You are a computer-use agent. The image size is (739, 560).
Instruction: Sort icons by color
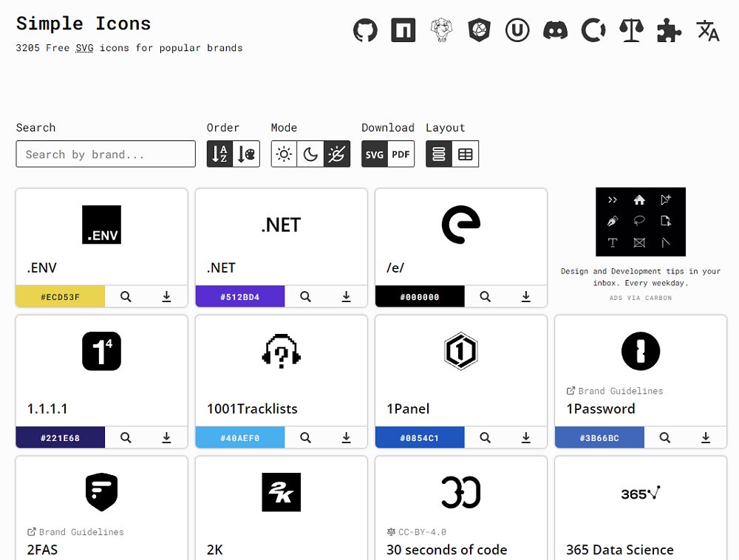pyautogui.click(x=247, y=154)
